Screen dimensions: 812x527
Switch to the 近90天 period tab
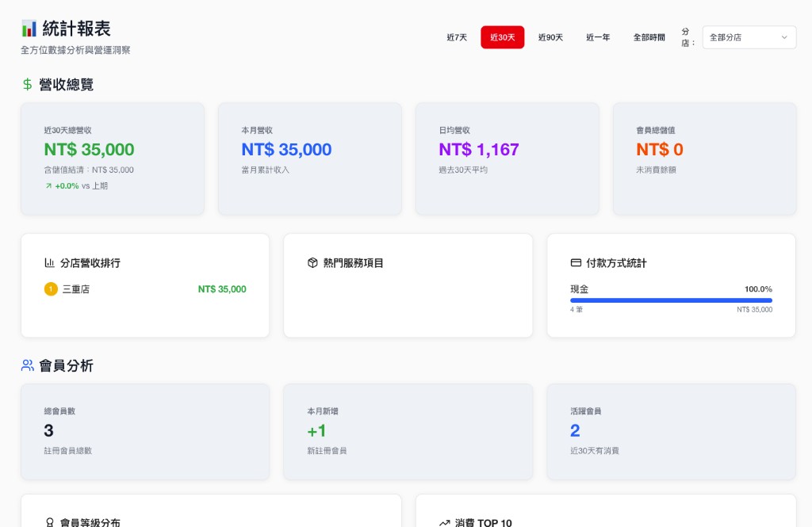coord(550,36)
